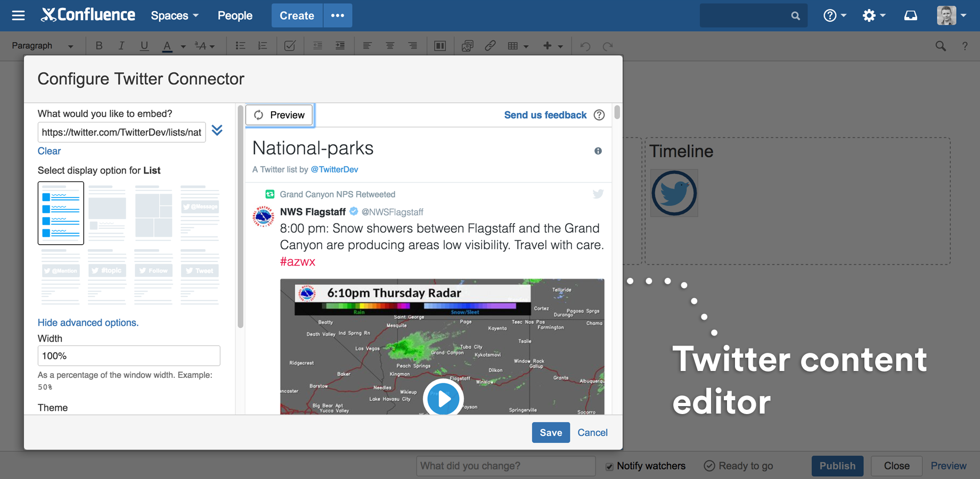Click the undo arrow in the toolbar
The height and width of the screenshot is (479, 980).
(x=585, y=46)
